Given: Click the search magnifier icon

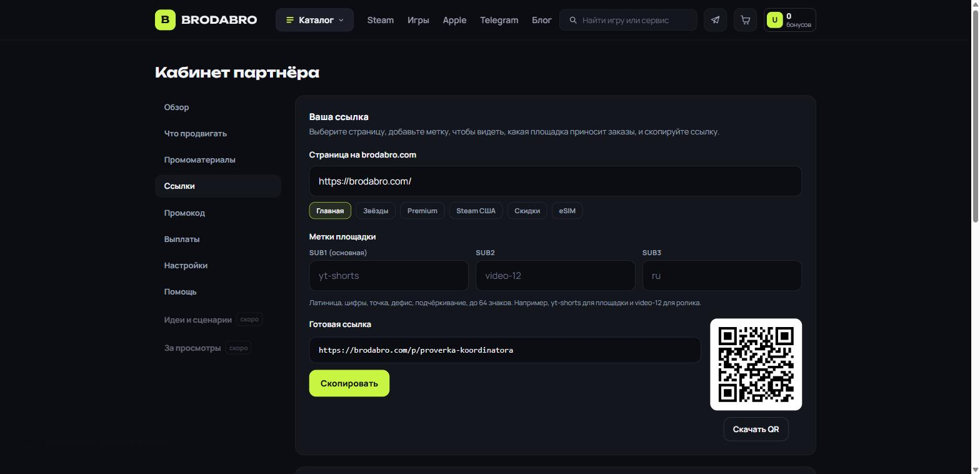Looking at the screenshot, I should point(573,20).
